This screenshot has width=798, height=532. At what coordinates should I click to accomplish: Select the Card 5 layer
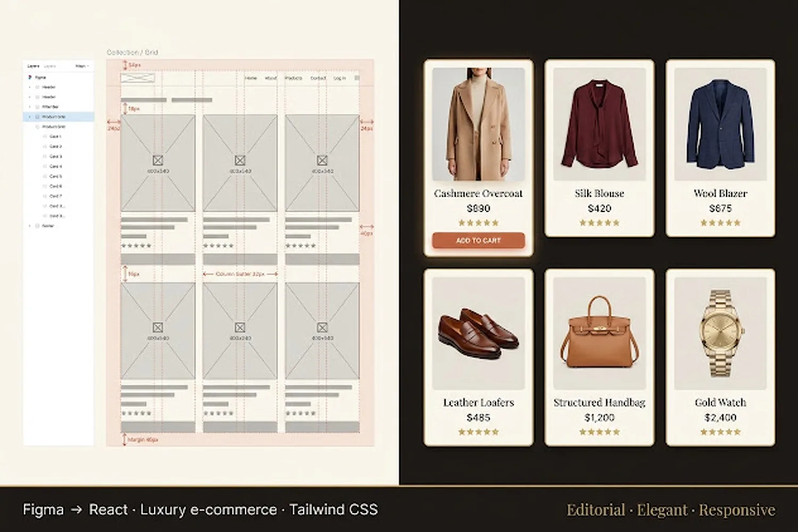(59, 176)
